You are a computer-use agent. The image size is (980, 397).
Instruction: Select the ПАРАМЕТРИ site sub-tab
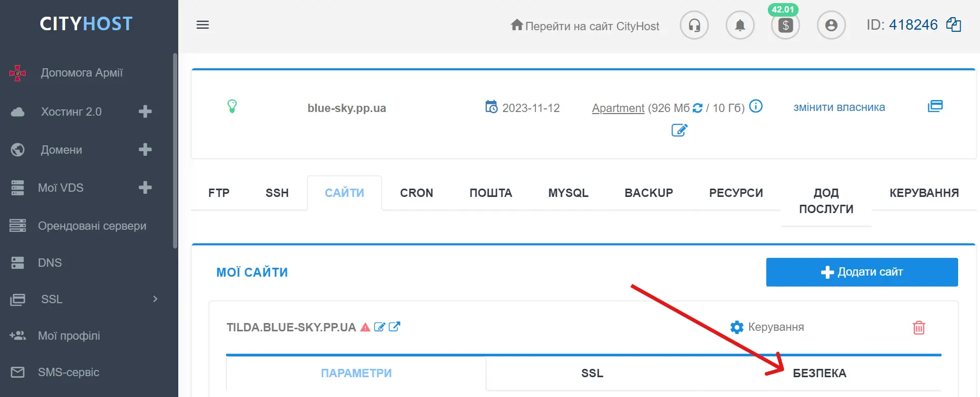click(356, 373)
